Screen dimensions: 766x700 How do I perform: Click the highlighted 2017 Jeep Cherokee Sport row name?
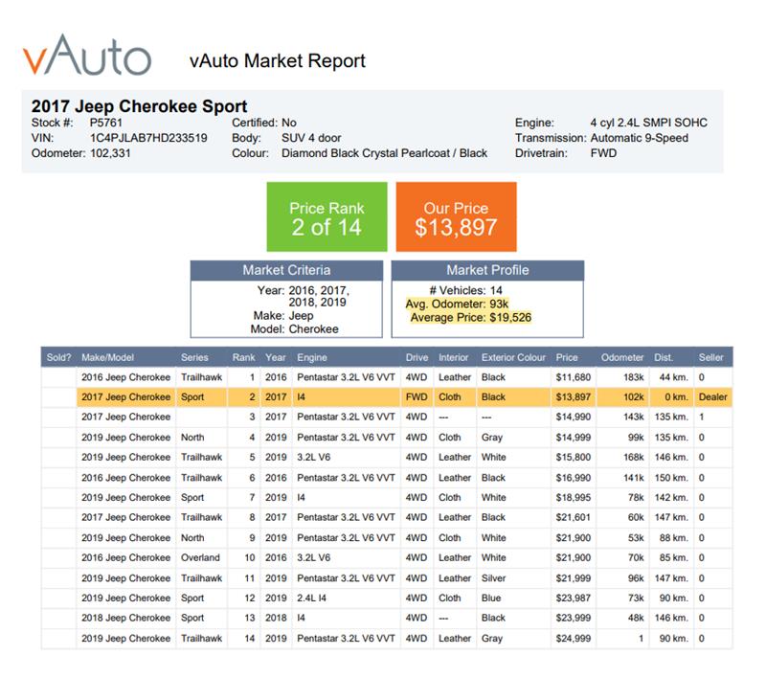pos(126,396)
